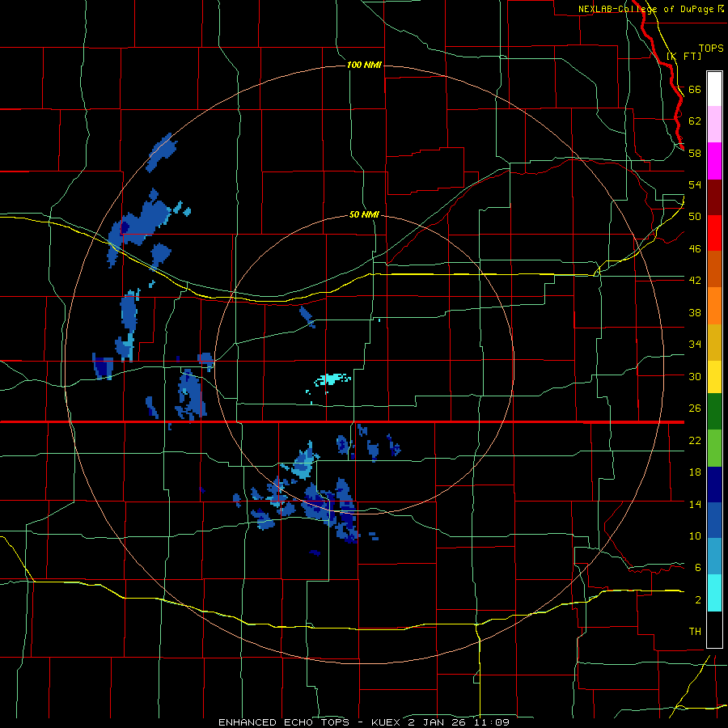
Task: Click the dark red 50-54 kft color band
Action: 714,197
